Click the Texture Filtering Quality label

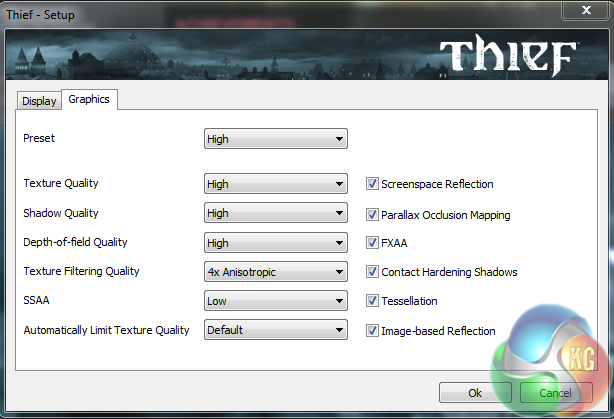click(x=81, y=271)
